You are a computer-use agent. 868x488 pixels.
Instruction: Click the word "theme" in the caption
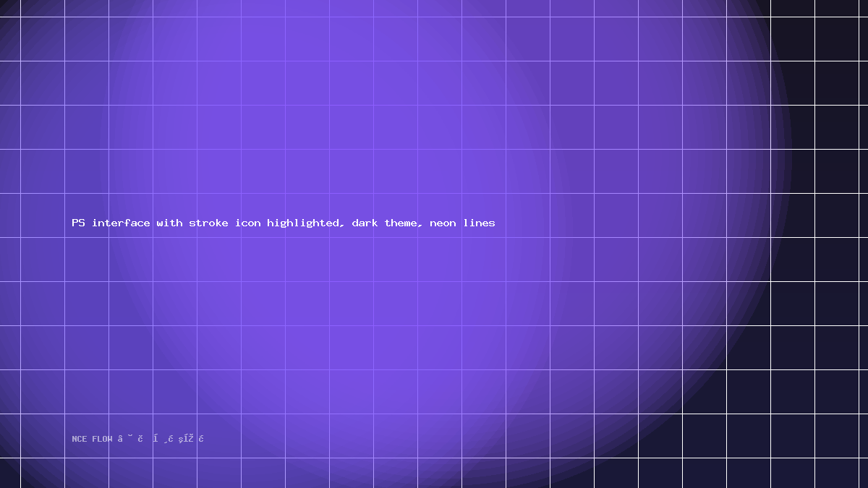(x=401, y=223)
